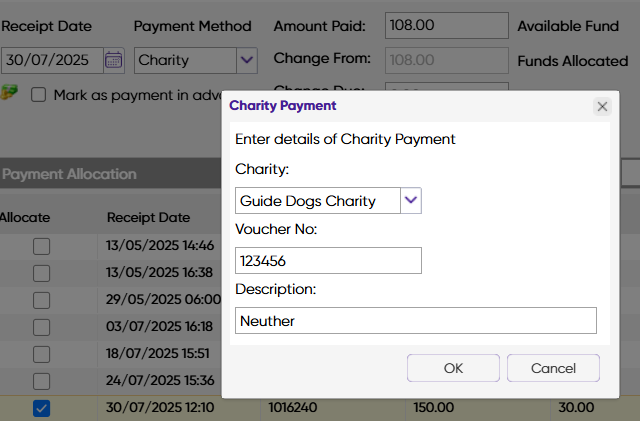640x421 pixels.
Task: Click the Receipt Date column header
Action: tap(148, 217)
